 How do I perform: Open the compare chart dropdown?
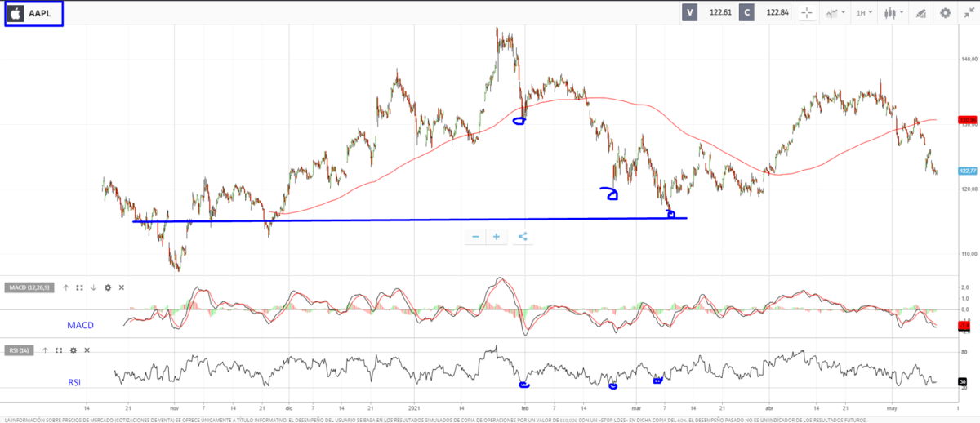[835, 13]
